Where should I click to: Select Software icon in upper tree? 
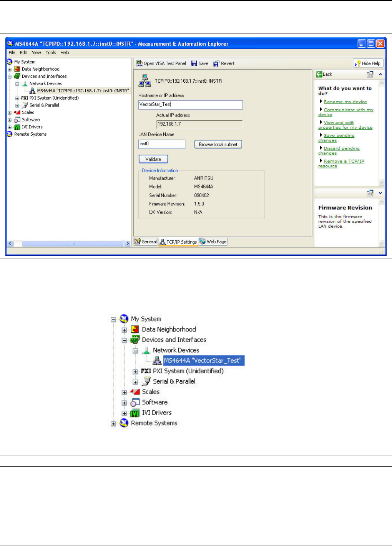[17, 120]
